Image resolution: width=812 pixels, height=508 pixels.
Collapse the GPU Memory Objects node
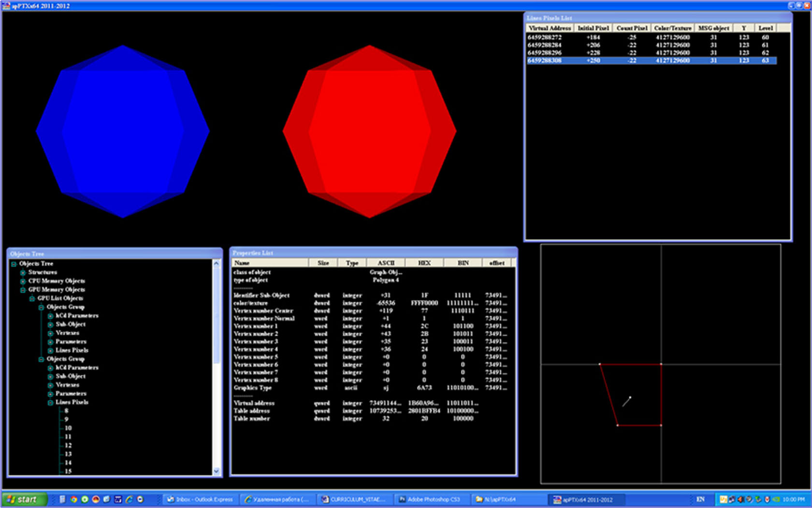(x=23, y=290)
